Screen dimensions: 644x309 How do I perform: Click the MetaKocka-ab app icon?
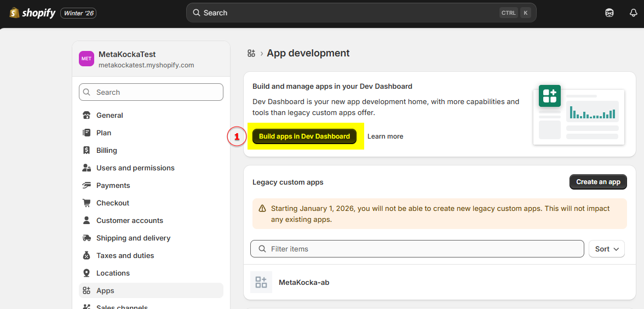(x=261, y=282)
